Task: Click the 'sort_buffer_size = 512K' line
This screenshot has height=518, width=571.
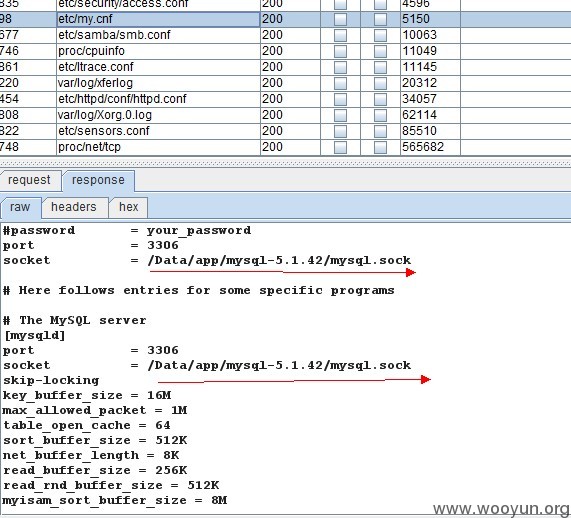Action: coord(95,441)
